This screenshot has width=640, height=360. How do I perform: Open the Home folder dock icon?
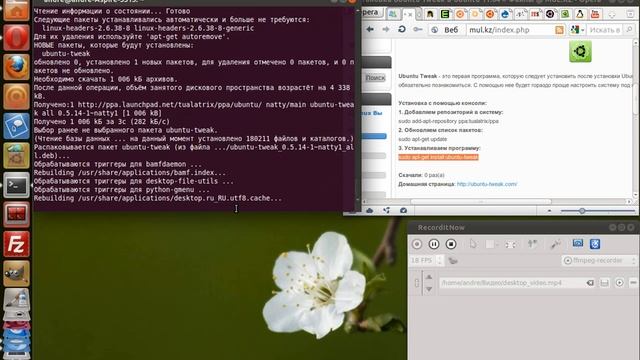(x=16, y=10)
